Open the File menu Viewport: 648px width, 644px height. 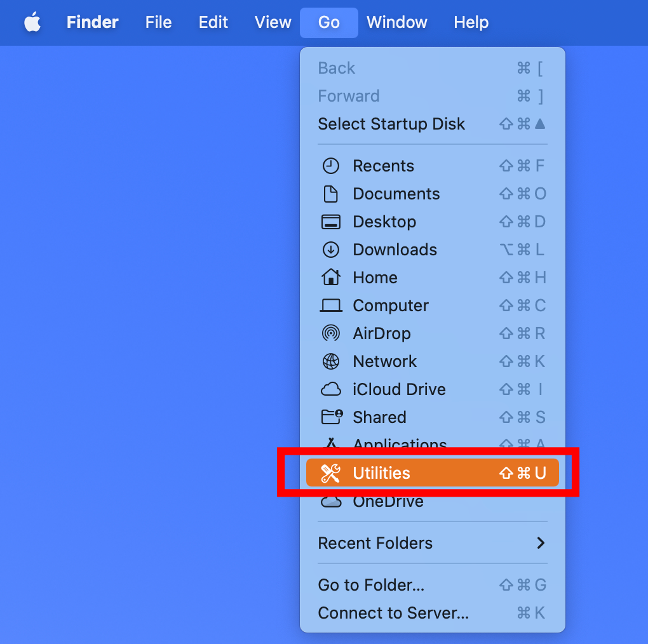click(158, 22)
